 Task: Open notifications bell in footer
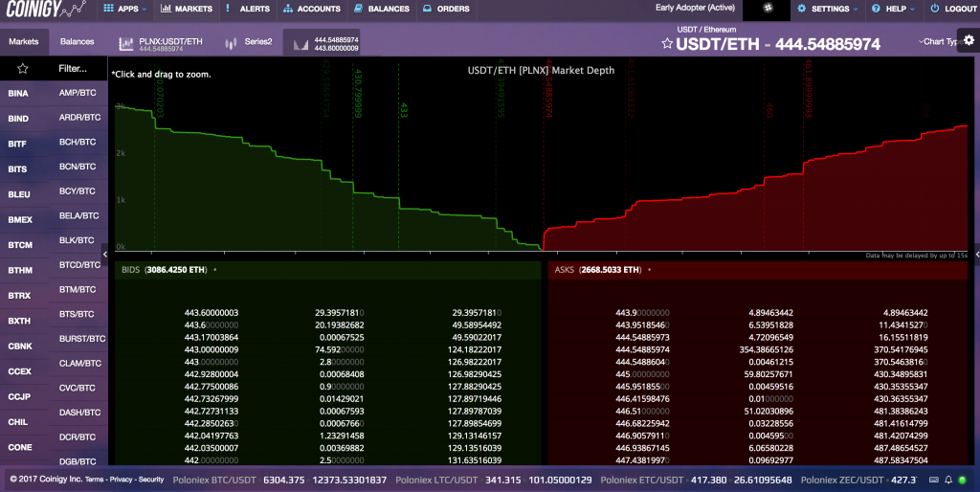point(948,481)
